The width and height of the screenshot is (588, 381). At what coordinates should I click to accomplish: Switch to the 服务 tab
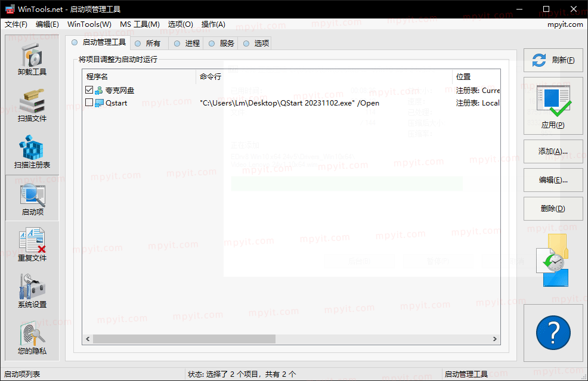[x=221, y=44]
